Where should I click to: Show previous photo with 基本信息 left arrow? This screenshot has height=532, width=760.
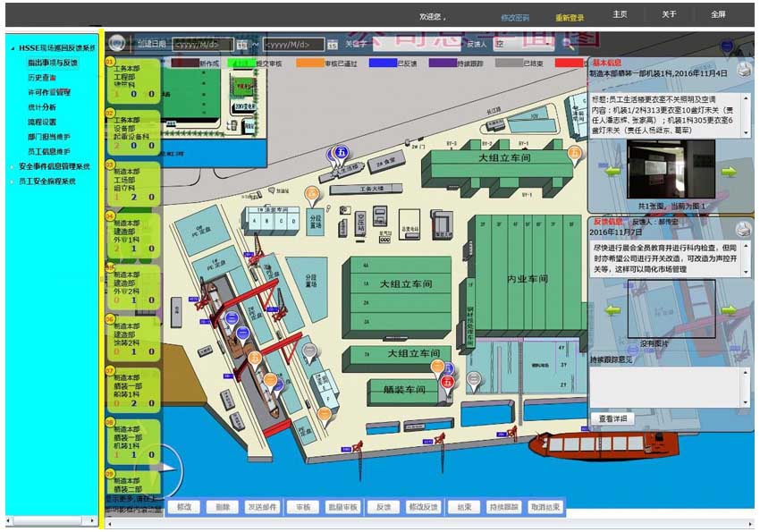tap(613, 172)
